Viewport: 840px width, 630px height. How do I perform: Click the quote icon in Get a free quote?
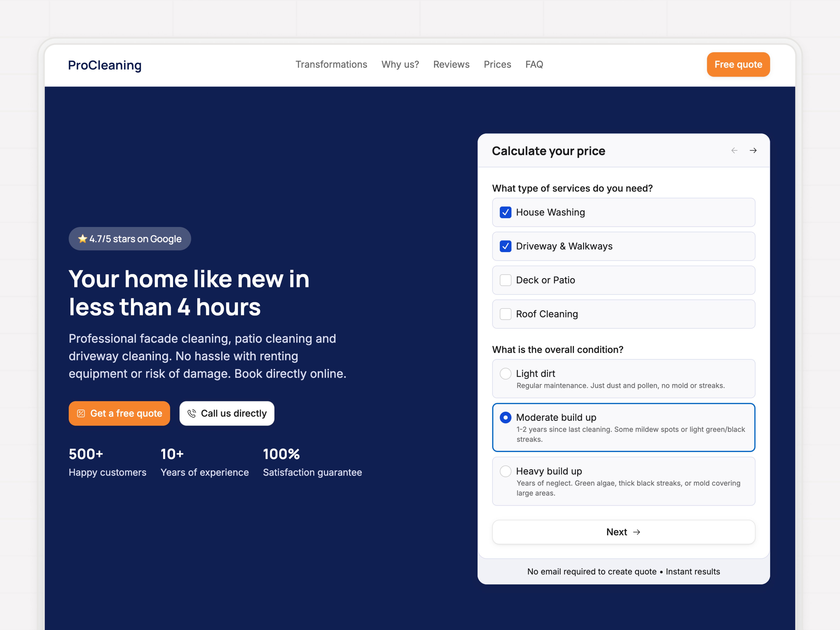pos(81,413)
